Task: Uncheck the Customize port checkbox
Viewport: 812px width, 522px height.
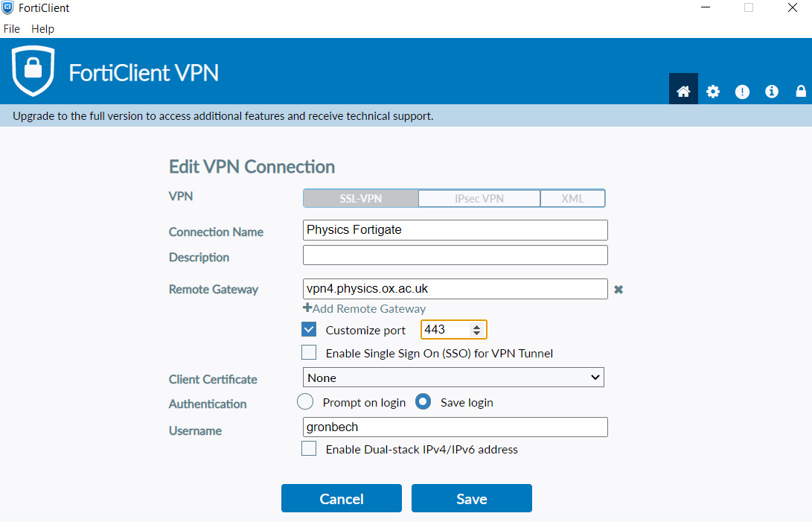Action: [309, 329]
